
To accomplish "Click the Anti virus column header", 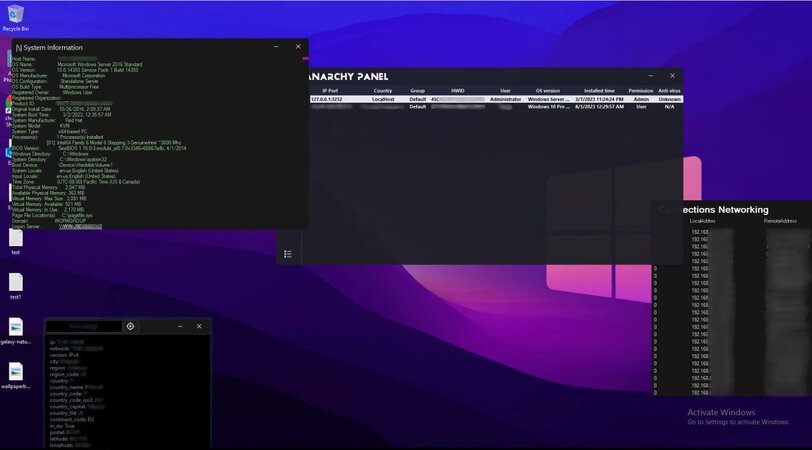I will coord(669,91).
